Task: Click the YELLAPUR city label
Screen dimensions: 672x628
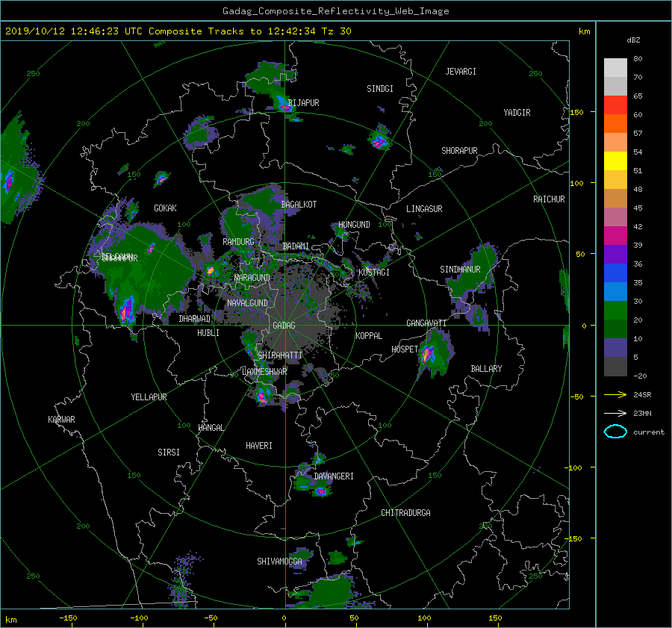Action: (x=149, y=397)
